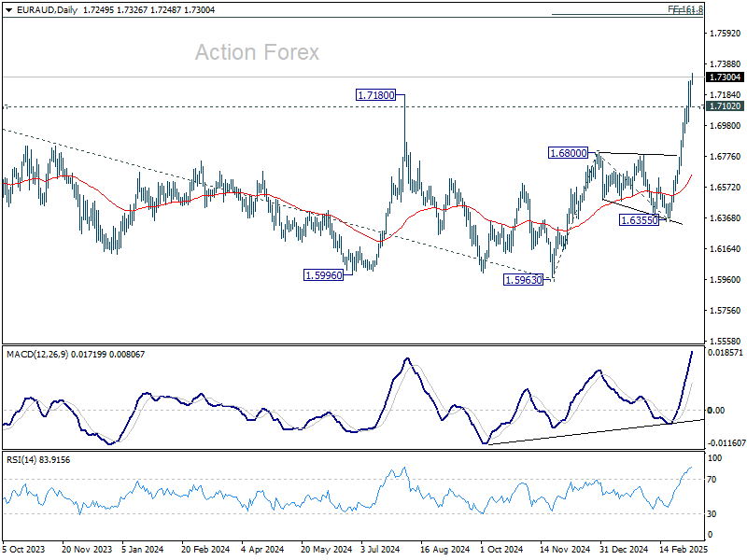Click the 4 Apr 2024 date label
This screenshot has height=560, width=747.
tap(262, 550)
